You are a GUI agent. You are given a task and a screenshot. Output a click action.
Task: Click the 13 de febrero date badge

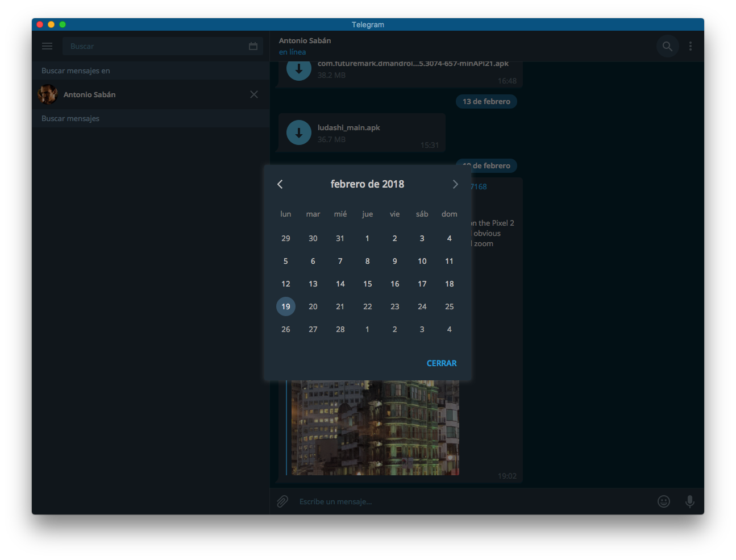[x=486, y=102]
